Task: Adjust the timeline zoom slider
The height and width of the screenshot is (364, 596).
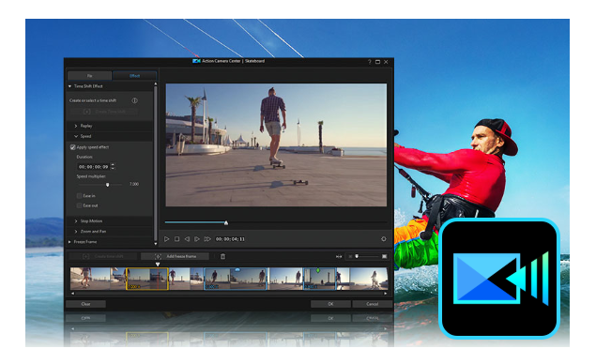Action: point(357,256)
